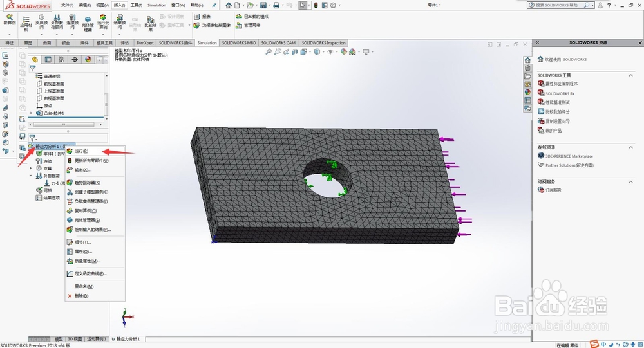Collapse the 在线资源 section

point(631,147)
